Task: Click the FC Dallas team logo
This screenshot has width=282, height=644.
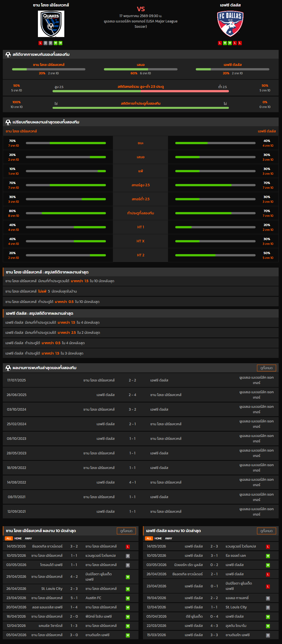Action: pyautogui.click(x=230, y=24)
